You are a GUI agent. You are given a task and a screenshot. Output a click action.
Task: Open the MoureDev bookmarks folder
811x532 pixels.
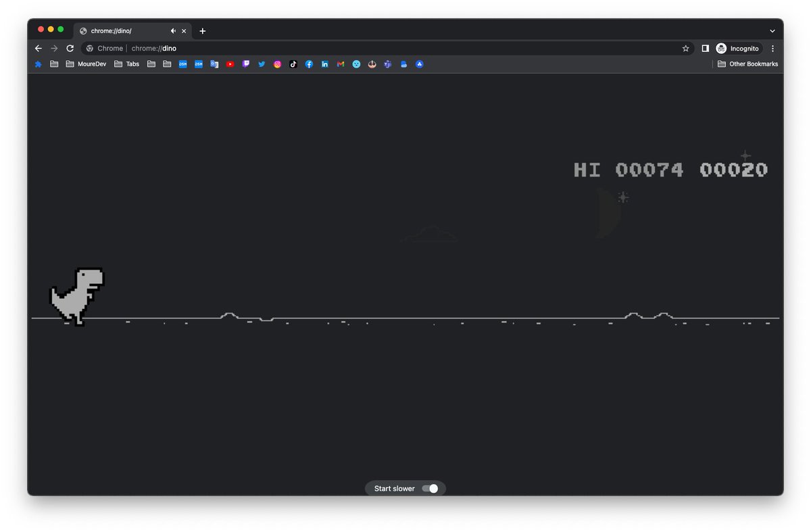click(x=86, y=64)
